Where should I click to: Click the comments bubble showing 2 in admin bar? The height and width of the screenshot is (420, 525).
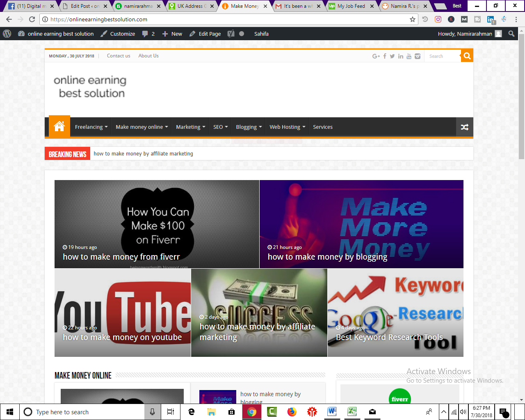coord(147,34)
